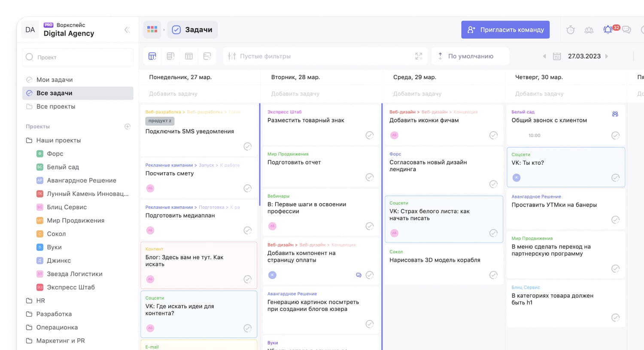This screenshot has height=350, width=644.
Task: Add a project with plus icon near 'Проекты'
Action: [128, 126]
